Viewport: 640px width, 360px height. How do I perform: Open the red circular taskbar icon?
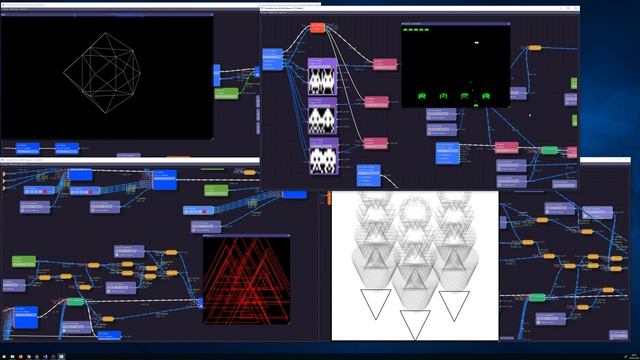(x=20, y=356)
